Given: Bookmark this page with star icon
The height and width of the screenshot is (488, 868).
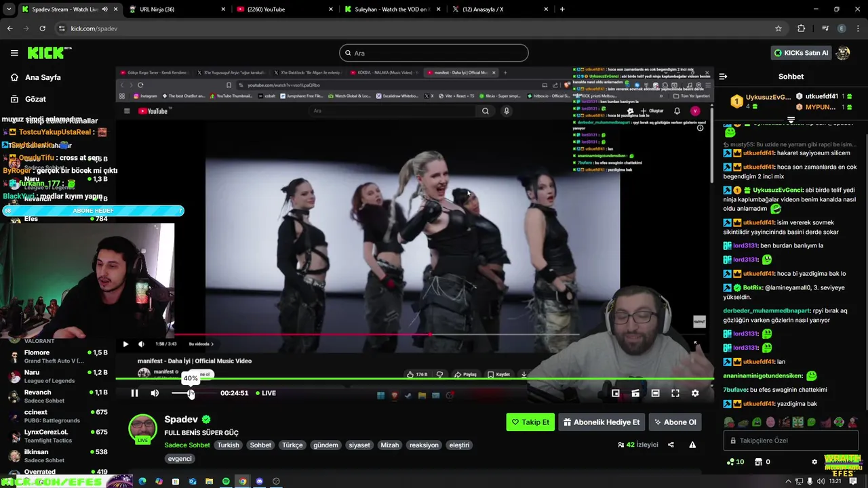Looking at the screenshot, I should [778, 28].
